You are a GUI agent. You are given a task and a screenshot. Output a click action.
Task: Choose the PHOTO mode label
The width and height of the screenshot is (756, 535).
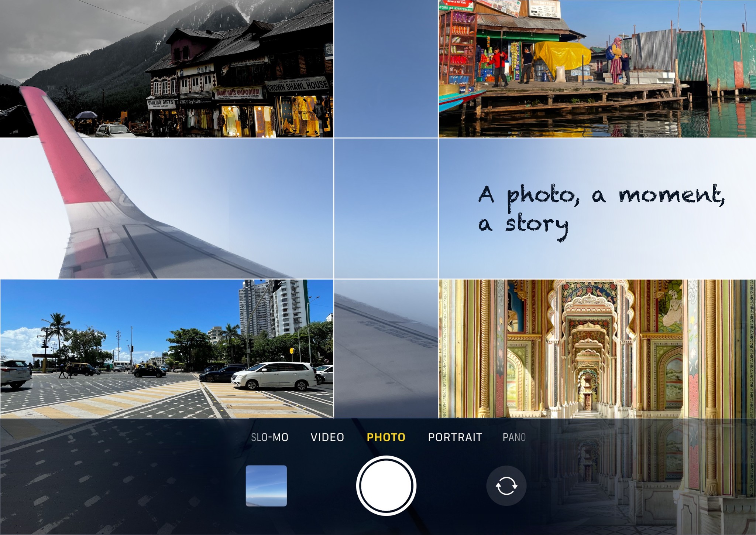pyautogui.click(x=386, y=437)
